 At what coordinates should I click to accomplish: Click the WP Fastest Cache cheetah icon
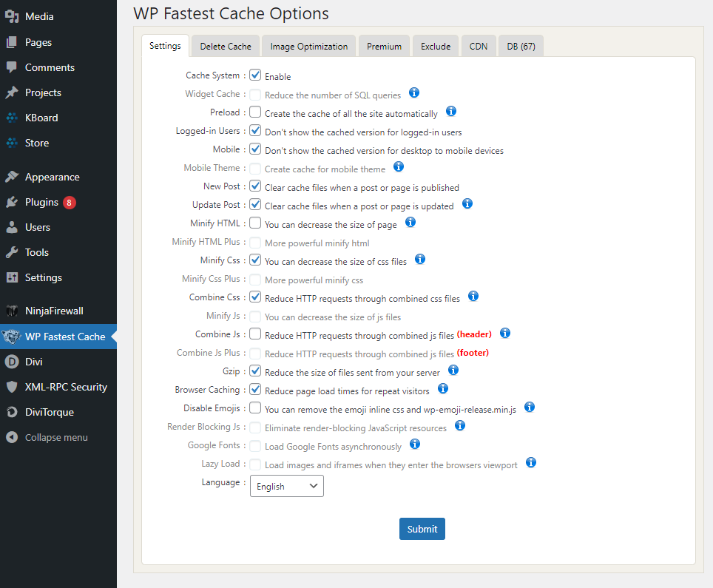point(11,337)
